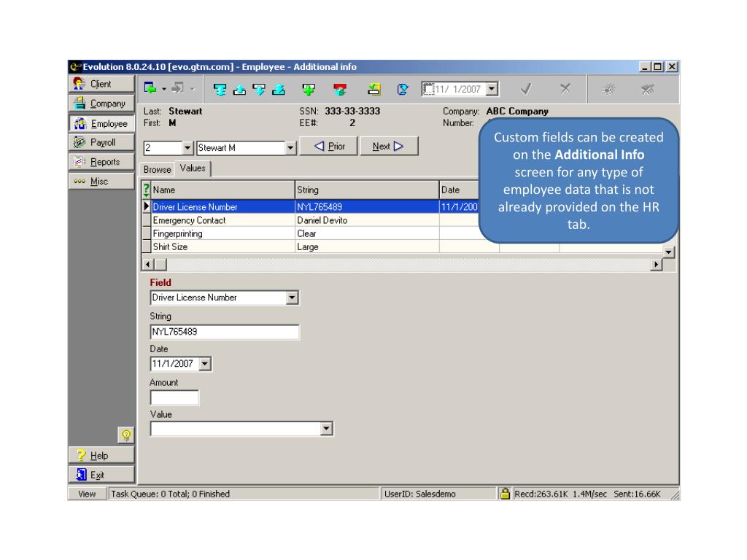Click the grid help question-mark icon

pos(146,190)
